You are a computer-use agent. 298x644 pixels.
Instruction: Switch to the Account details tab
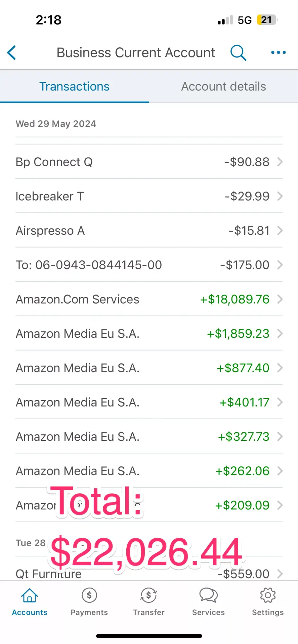tap(223, 87)
